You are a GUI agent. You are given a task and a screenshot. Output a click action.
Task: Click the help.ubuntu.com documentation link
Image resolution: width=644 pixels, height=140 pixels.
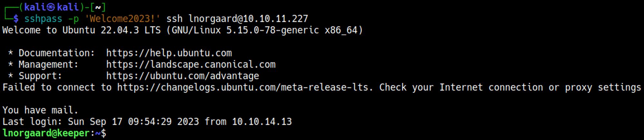169,53
